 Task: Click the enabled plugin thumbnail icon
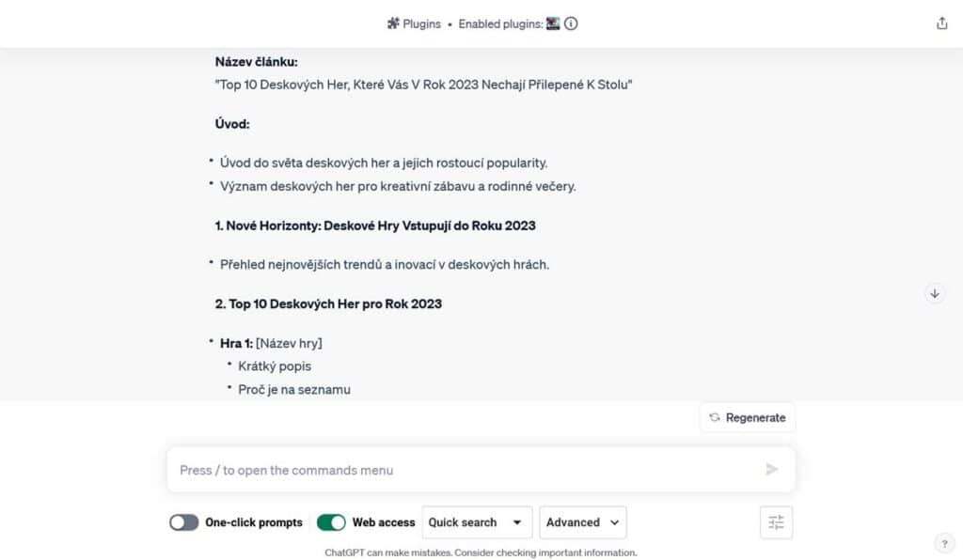(553, 23)
